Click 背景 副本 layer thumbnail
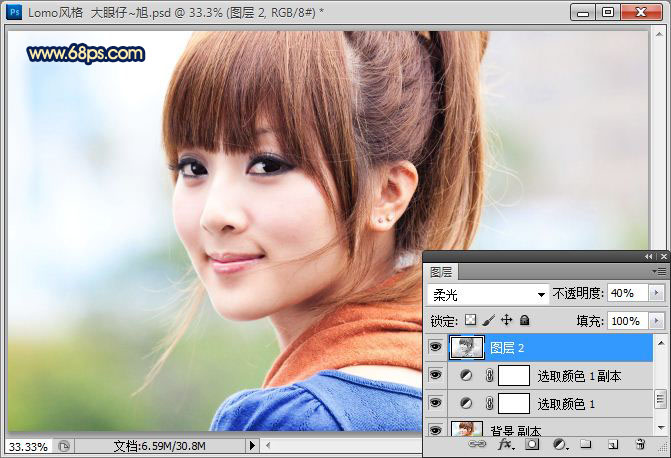 click(467, 429)
